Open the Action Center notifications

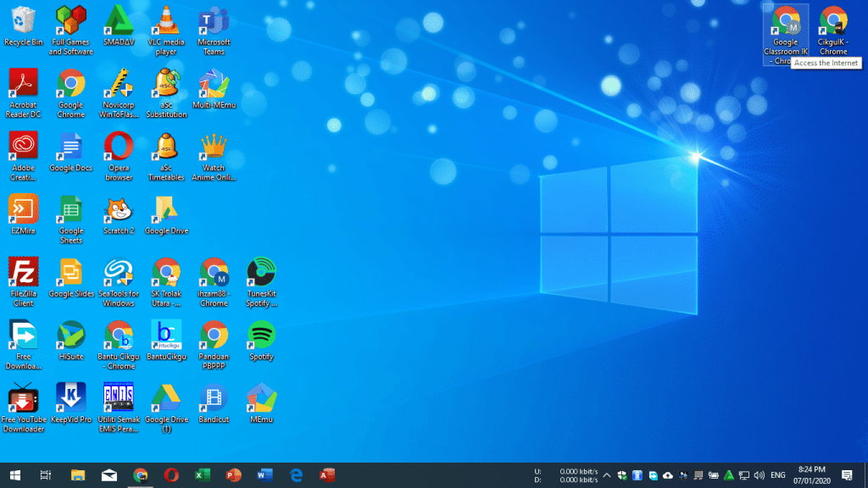point(847,475)
